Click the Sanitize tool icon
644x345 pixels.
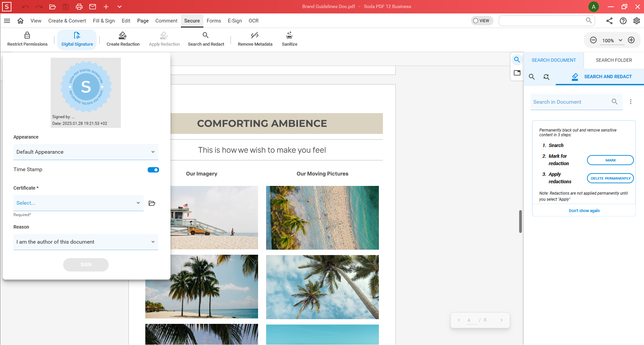289,35
